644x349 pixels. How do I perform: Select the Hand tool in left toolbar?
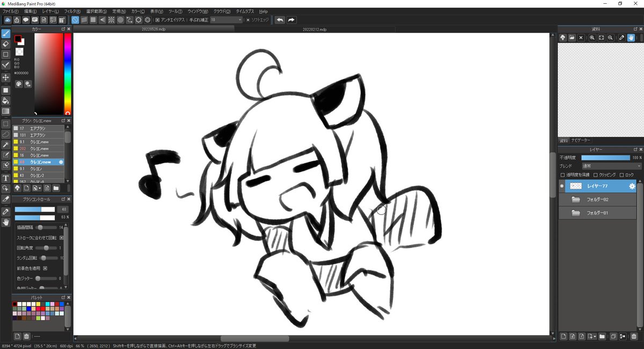pyautogui.click(x=6, y=222)
